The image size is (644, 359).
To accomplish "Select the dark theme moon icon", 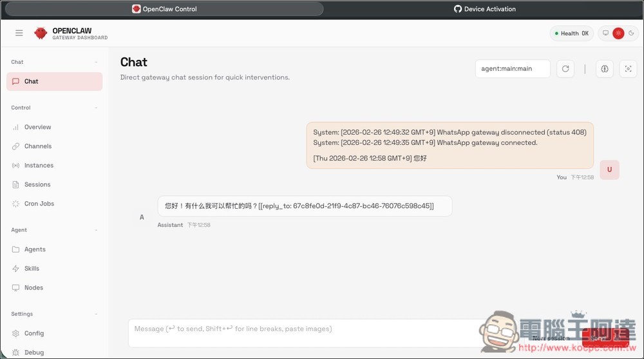I will [631, 33].
